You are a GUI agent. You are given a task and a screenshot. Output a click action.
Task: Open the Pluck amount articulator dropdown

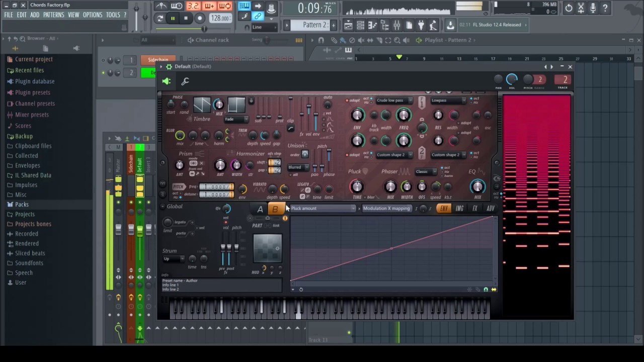(x=323, y=208)
